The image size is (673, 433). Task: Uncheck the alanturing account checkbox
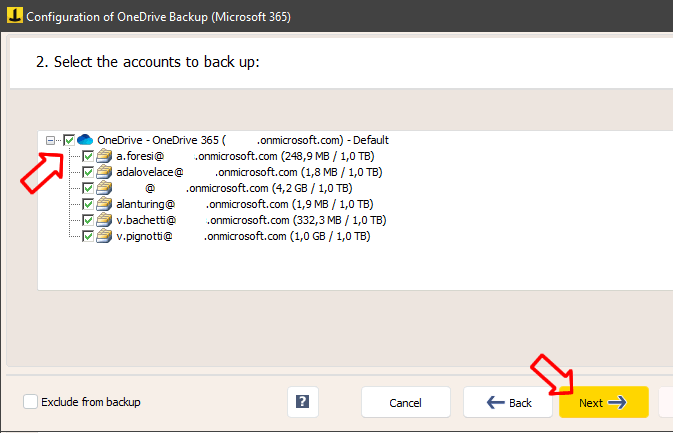tap(88, 204)
